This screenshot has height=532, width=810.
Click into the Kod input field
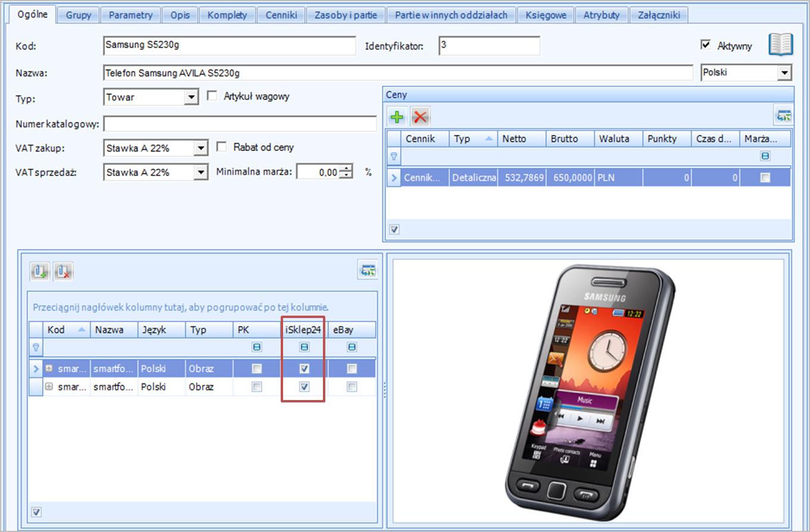[x=229, y=46]
